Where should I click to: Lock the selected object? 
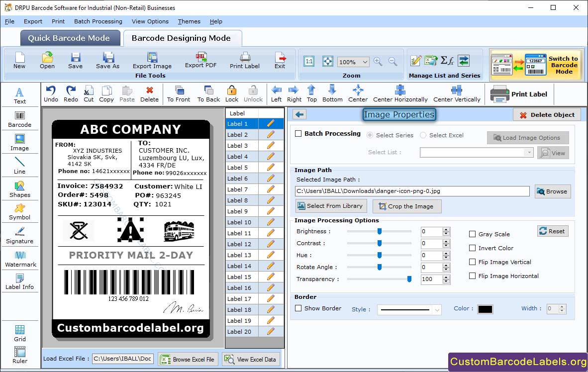tap(232, 93)
